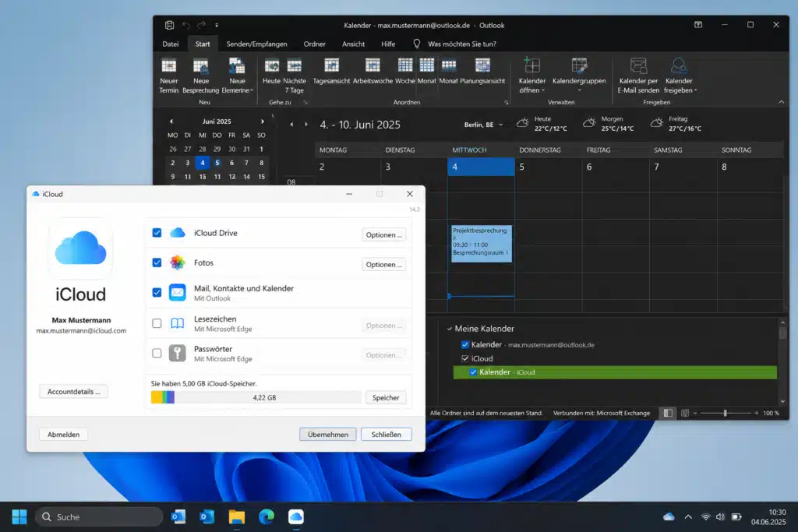Click Morgen weather icon in Outlook

click(x=589, y=123)
